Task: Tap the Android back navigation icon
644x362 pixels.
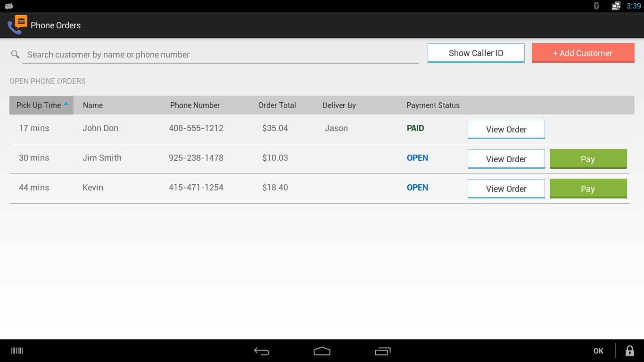Action: point(262,351)
